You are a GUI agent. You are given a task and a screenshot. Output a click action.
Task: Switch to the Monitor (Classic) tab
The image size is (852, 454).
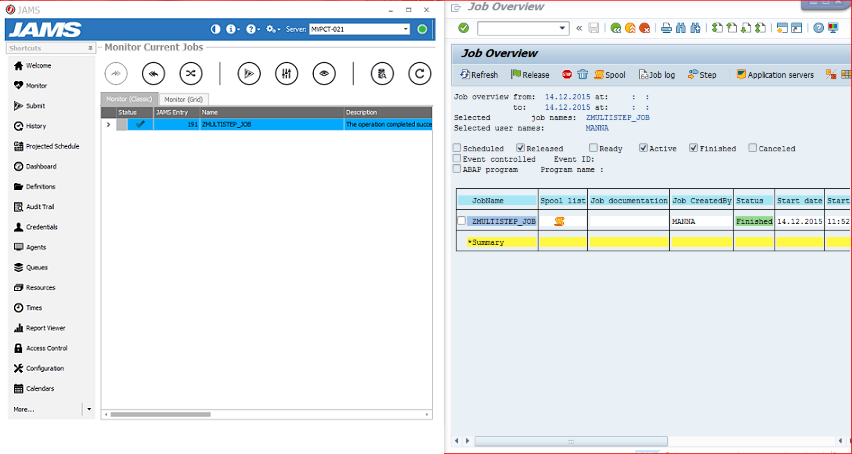click(x=129, y=99)
